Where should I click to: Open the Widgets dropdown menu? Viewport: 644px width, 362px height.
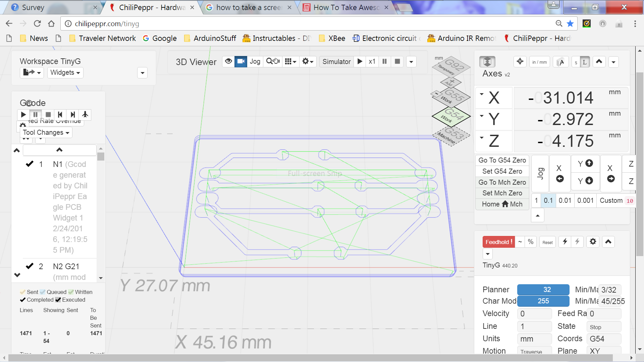coord(65,73)
